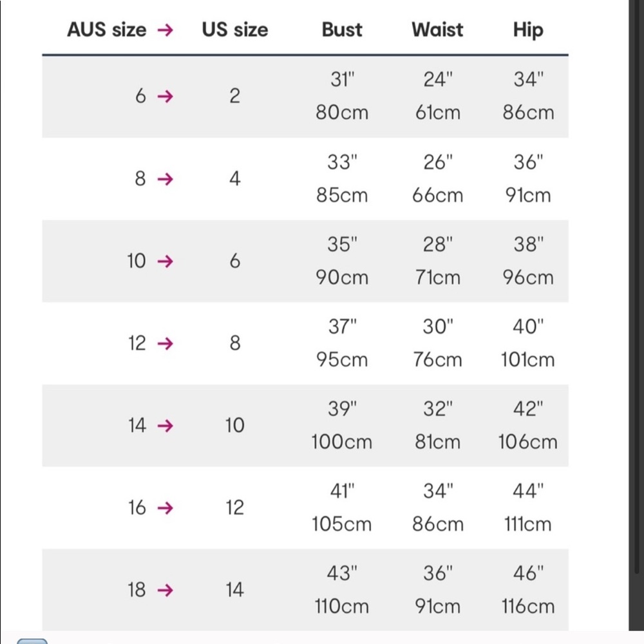Click the pink arrow next to AUS 10
The width and height of the screenshot is (644, 644).
(x=166, y=261)
